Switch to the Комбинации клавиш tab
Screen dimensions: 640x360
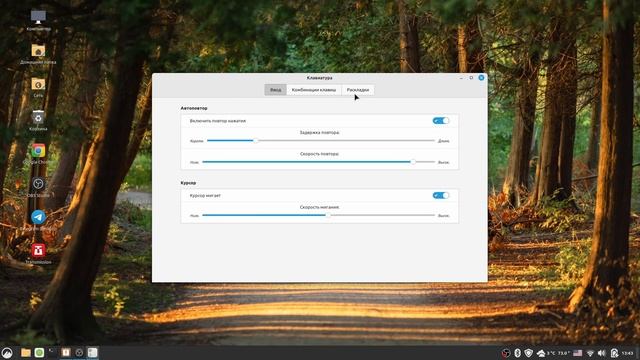[314, 90]
